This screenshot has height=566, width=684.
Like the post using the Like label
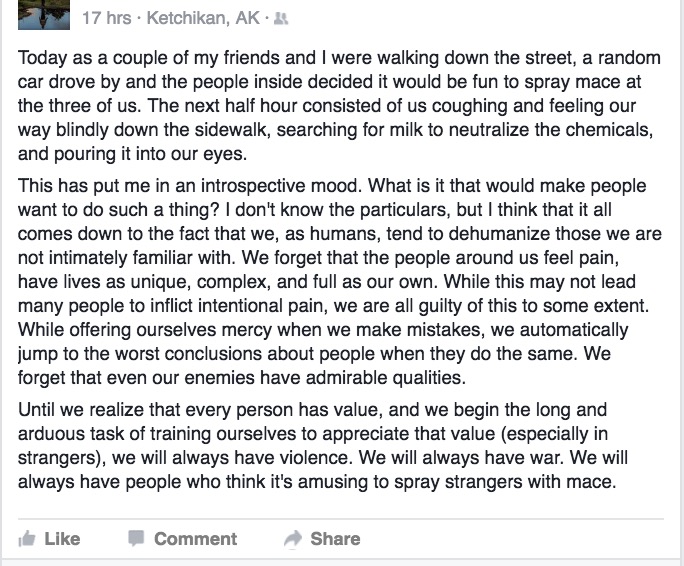(62, 539)
